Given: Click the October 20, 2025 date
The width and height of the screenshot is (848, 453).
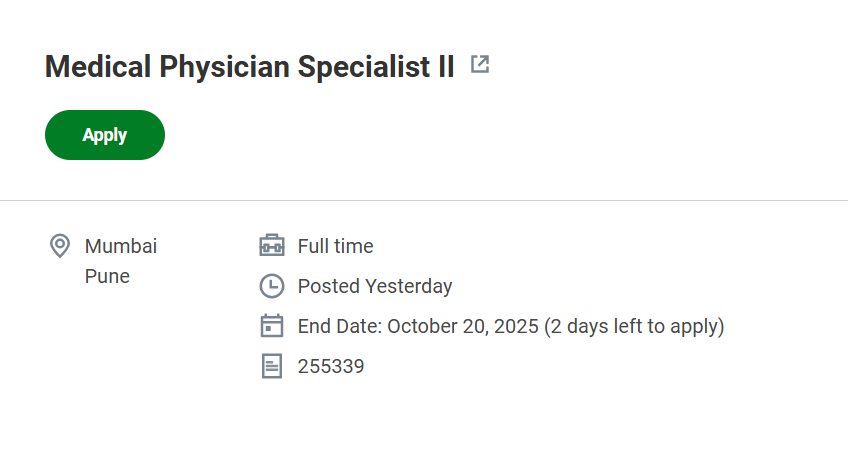Looking at the screenshot, I should [x=463, y=326].
